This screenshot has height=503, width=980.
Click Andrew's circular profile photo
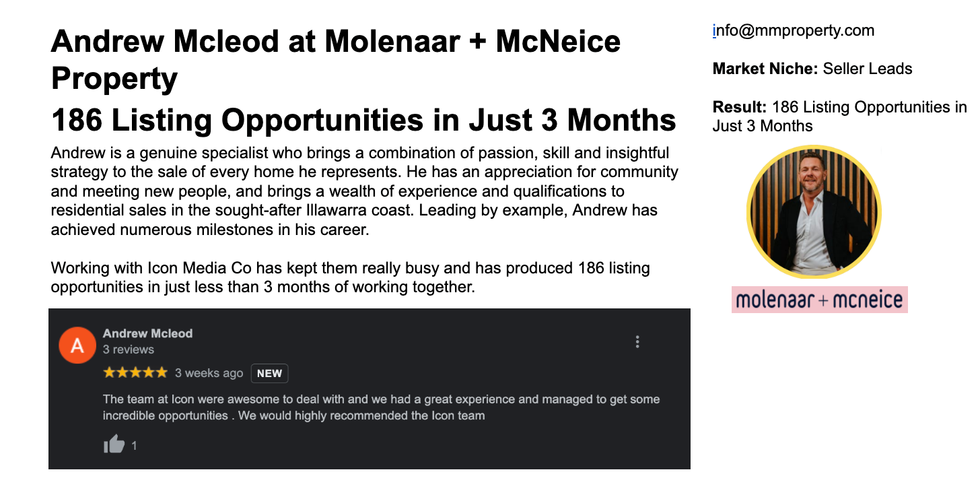pos(814,212)
